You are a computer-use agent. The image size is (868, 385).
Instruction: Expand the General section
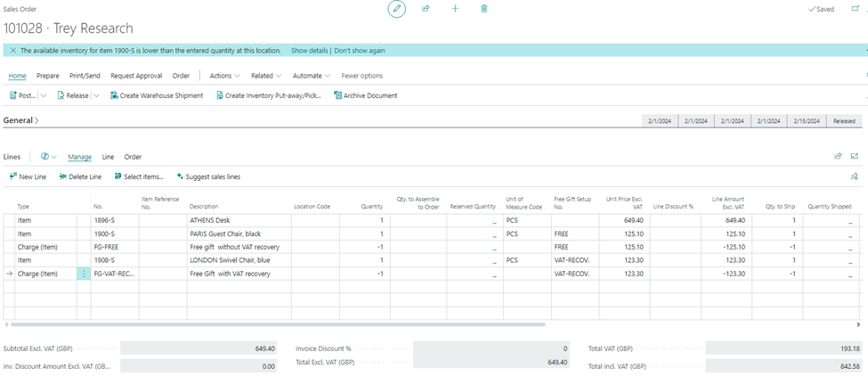coord(21,119)
